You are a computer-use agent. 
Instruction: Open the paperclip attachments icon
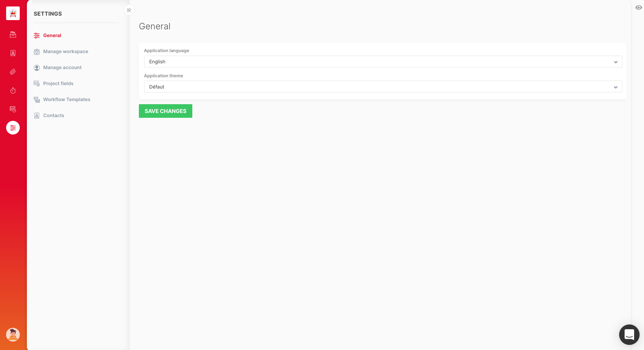13,72
